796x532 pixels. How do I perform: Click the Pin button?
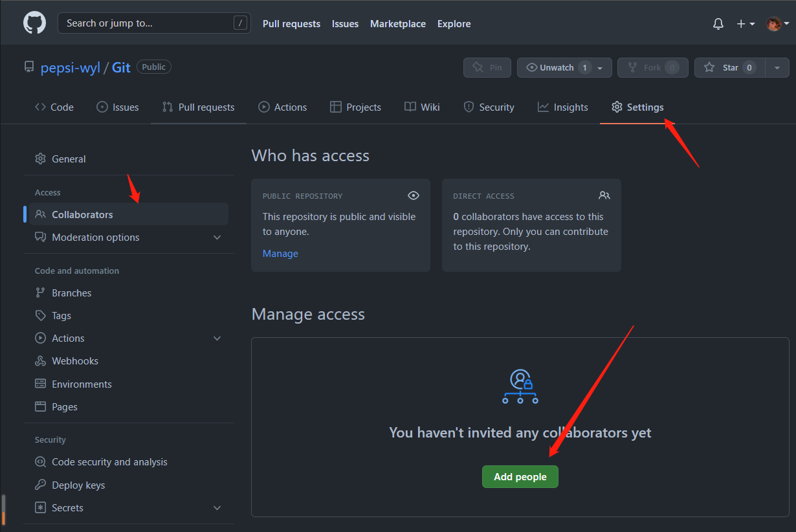(487, 67)
